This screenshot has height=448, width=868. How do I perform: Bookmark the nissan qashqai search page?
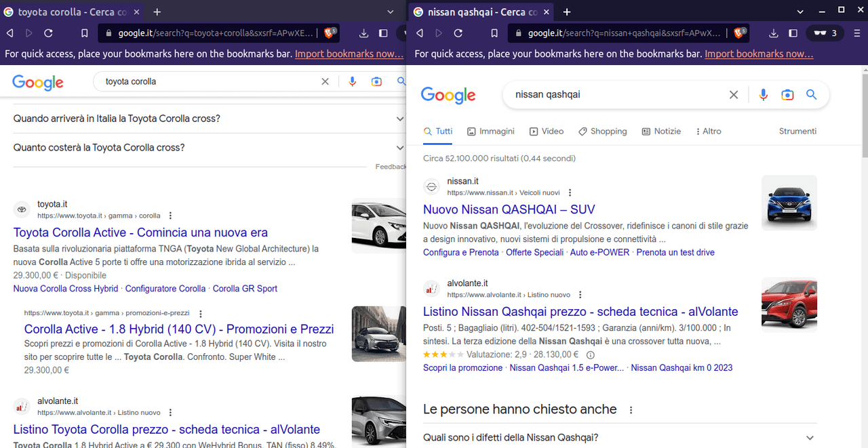click(x=494, y=33)
